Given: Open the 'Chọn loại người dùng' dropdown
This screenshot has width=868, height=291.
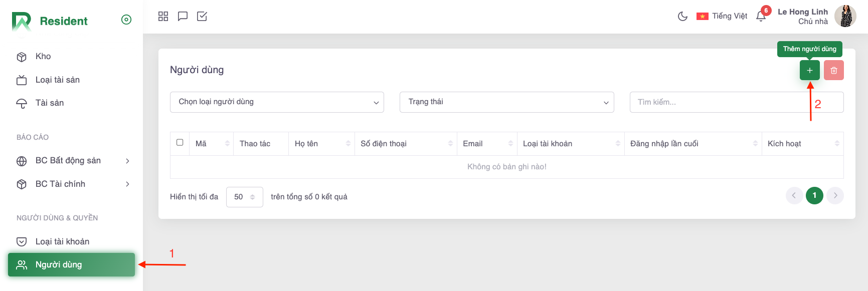Looking at the screenshot, I should [x=277, y=102].
